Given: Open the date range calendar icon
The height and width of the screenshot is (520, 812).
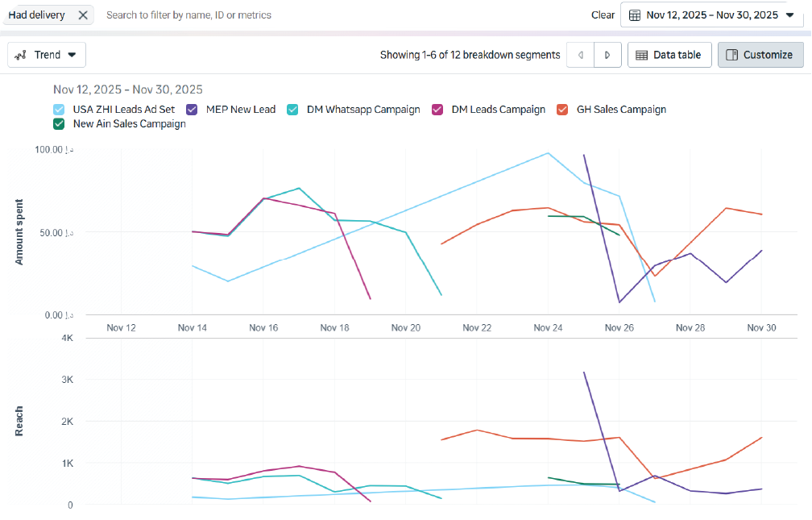Looking at the screenshot, I should click(x=635, y=15).
